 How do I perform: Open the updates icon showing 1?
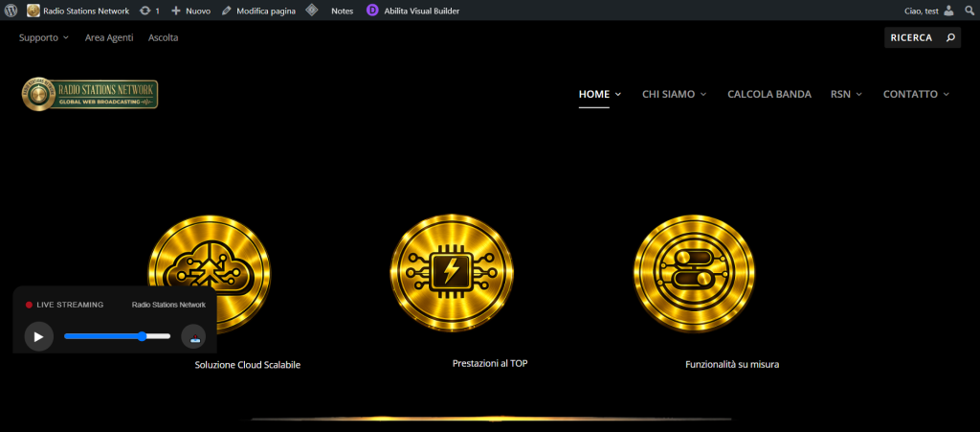[x=149, y=11]
